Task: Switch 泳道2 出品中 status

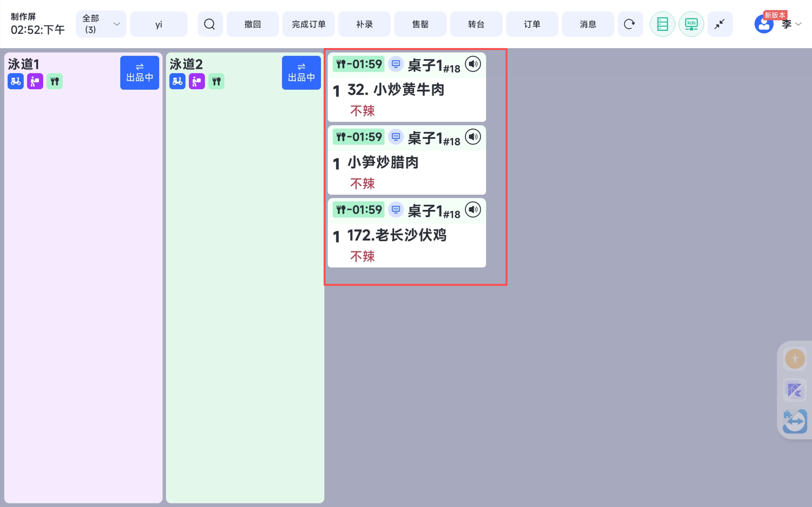Action: 301,73
